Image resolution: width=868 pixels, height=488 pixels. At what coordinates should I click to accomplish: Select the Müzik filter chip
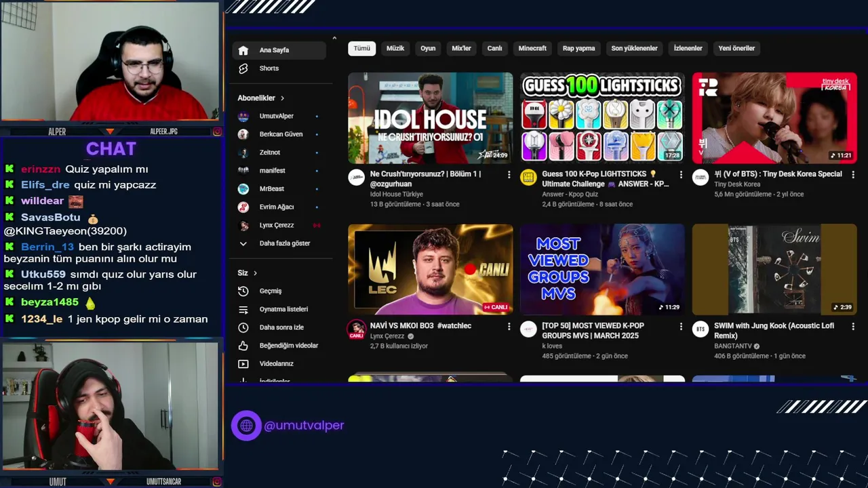(x=395, y=48)
